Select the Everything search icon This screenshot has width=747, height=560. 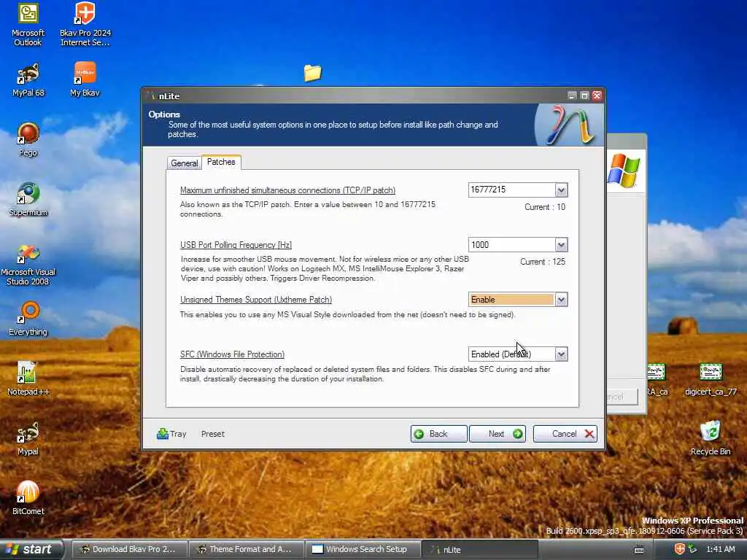tap(28, 319)
